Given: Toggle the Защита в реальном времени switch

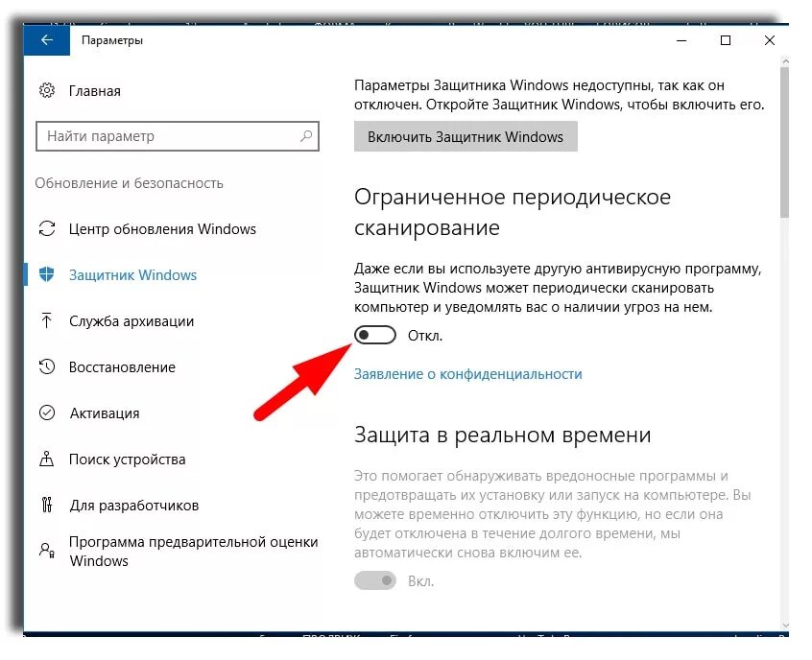Looking at the screenshot, I should pyautogui.click(x=375, y=580).
